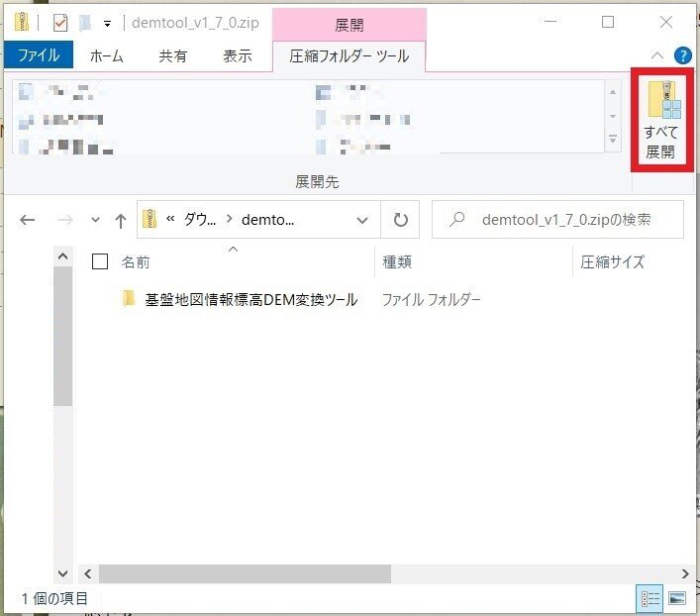Minimize the explorer window
This screenshot has height=616, width=700.
(550, 22)
